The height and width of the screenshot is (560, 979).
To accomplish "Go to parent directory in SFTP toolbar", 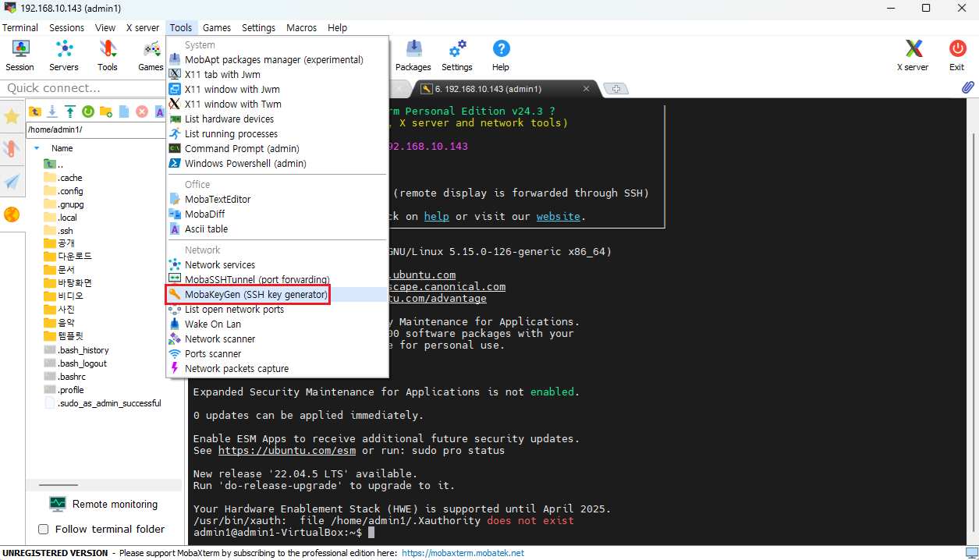I will [35, 112].
